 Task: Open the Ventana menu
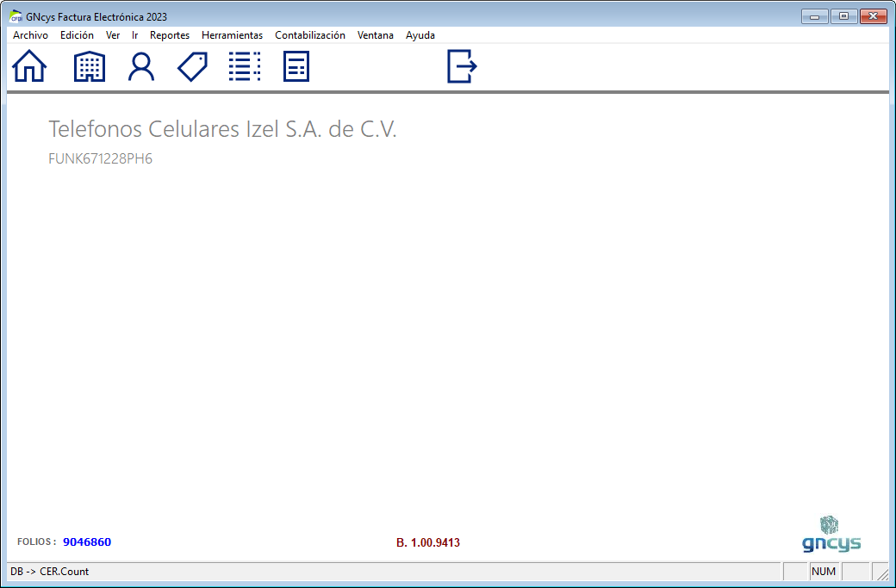coord(376,35)
